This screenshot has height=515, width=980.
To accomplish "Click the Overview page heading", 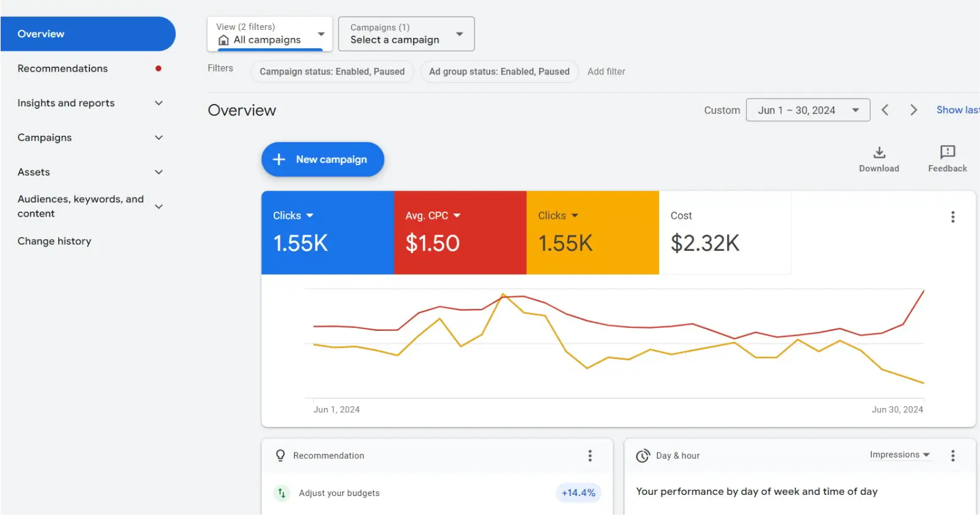I will (242, 110).
